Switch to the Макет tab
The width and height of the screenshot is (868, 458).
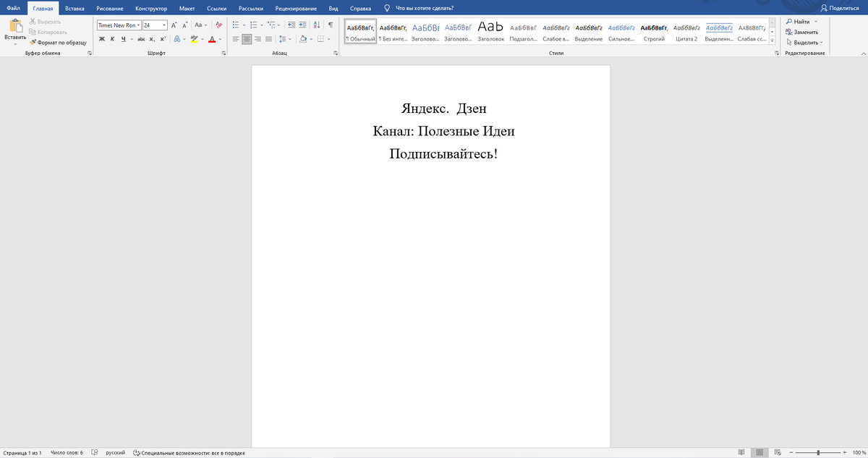pyautogui.click(x=187, y=7)
